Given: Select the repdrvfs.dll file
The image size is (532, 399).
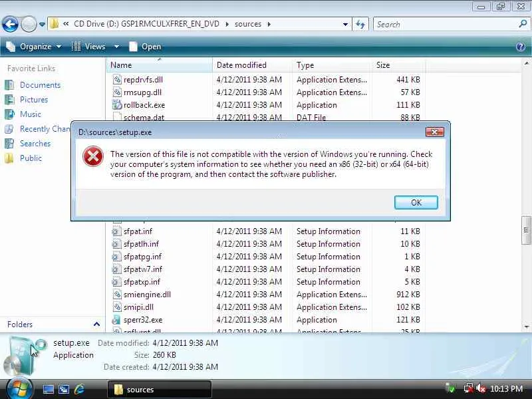Looking at the screenshot, I should 143,80.
